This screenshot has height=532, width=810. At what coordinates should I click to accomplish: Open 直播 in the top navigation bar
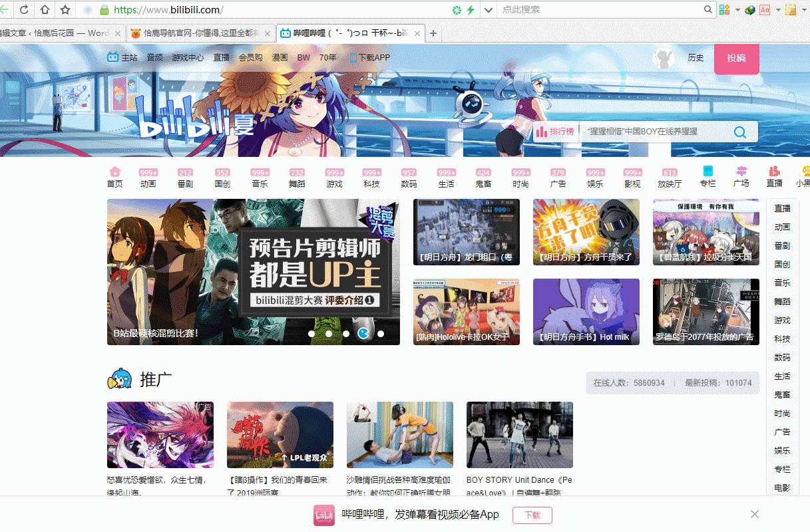click(221, 58)
